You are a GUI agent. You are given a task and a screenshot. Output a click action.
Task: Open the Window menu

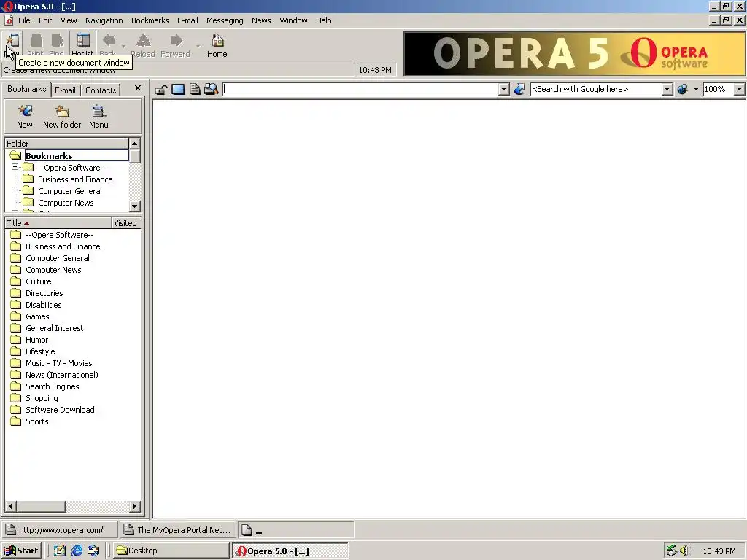tap(293, 20)
